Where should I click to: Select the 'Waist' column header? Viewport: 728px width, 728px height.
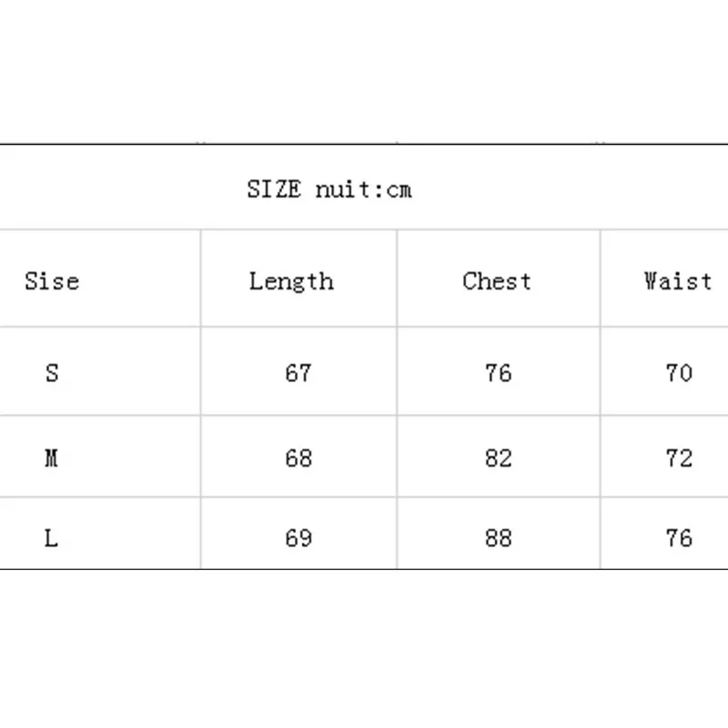(x=677, y=281)
